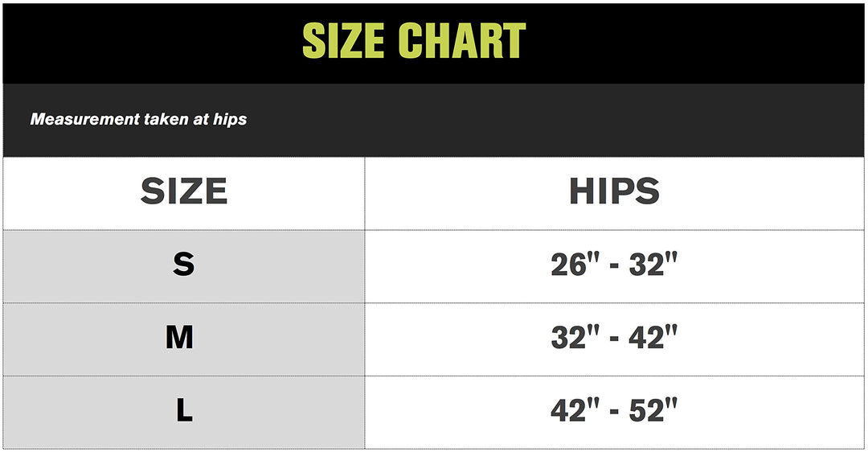Click the 42" - 52" hips range
Screen dimensions: 868x452
614,411
